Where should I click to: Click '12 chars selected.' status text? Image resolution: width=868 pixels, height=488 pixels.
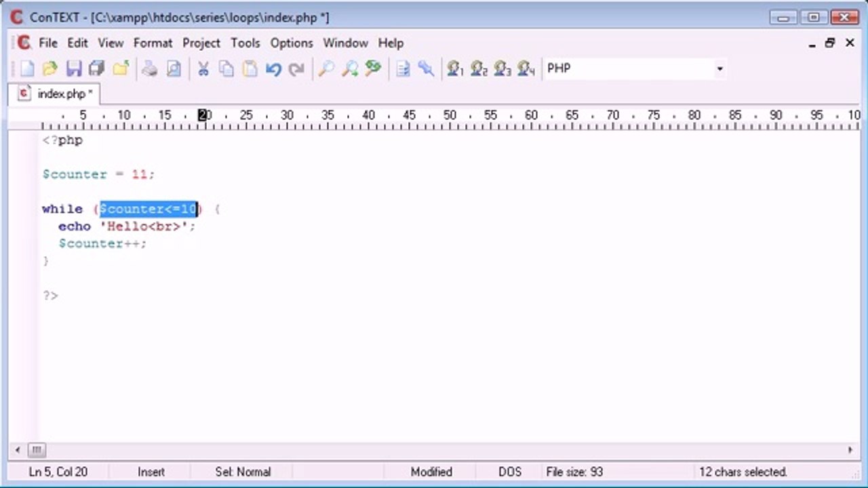click(743, 472)
